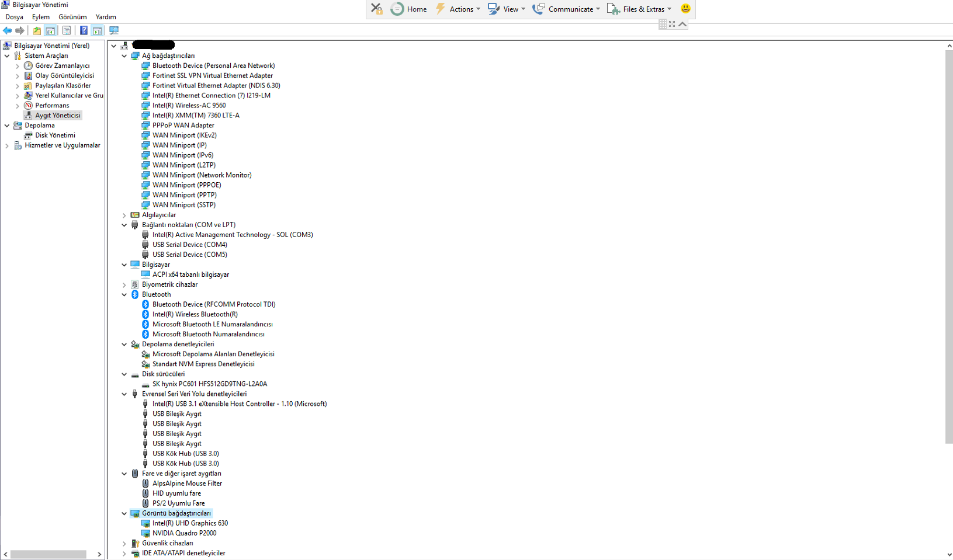Click the Home button in the remote toolbar
Screen dimensions: 953x560
[409, 9]
